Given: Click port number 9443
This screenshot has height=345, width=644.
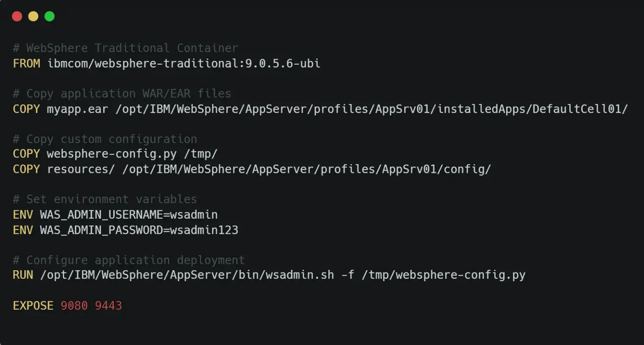Looking at the screenshot, I should pyautogui.click(x=108, y=306).
